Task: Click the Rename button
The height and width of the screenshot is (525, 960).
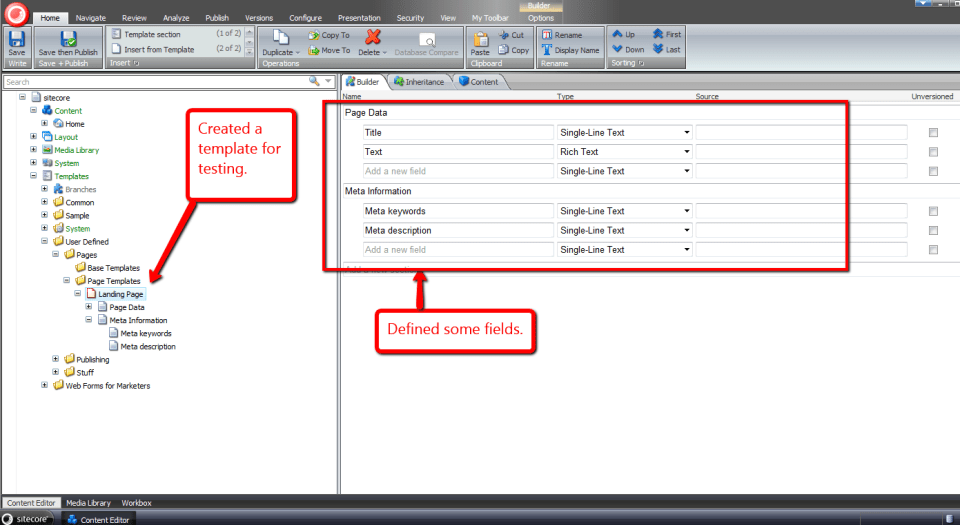Action: pos(562,35)
